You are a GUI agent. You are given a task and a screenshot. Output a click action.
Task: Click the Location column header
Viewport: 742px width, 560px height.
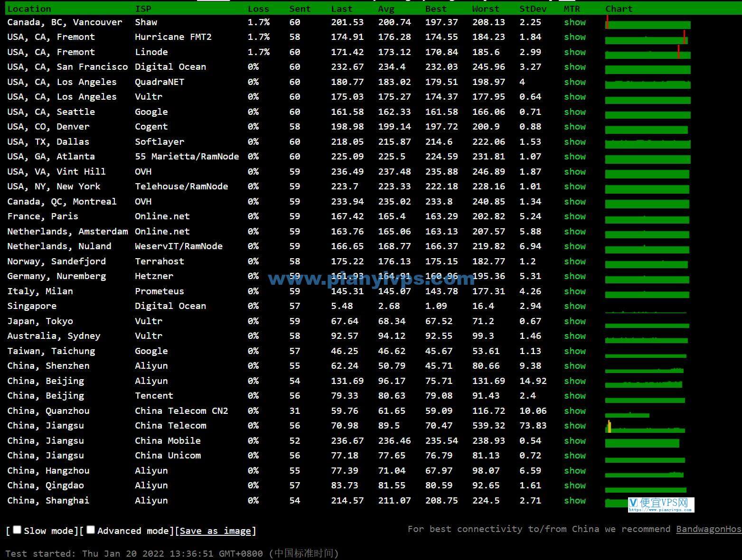coord(29,9)
